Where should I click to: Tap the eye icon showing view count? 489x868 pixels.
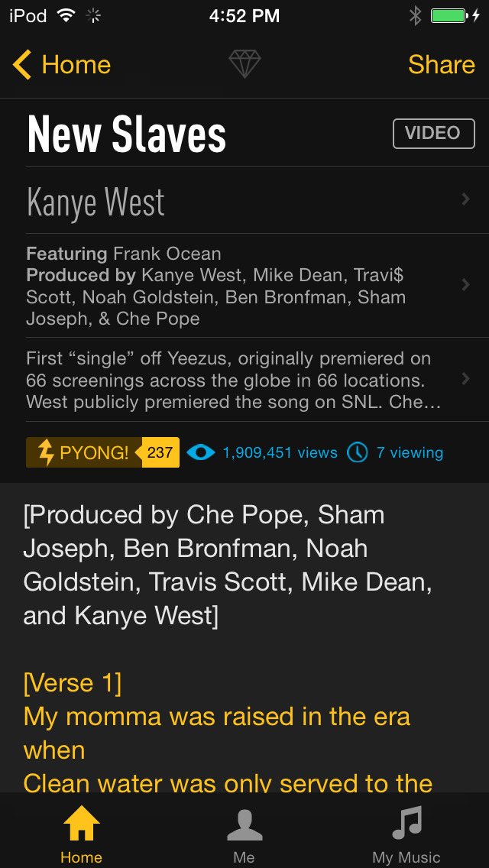tap(200, 452)
